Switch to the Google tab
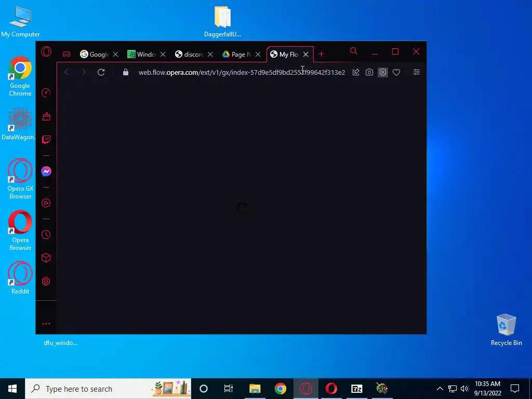The image size is (532, 399). (x=94, y=54)
